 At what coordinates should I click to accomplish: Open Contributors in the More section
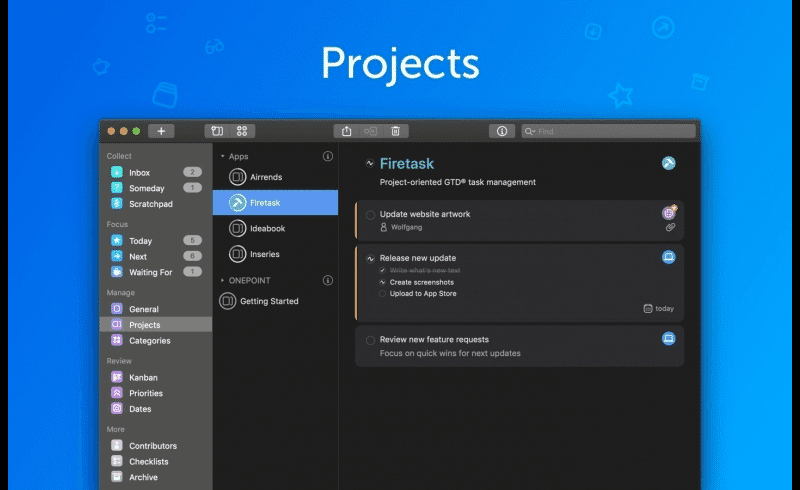(x=156, y=446)
